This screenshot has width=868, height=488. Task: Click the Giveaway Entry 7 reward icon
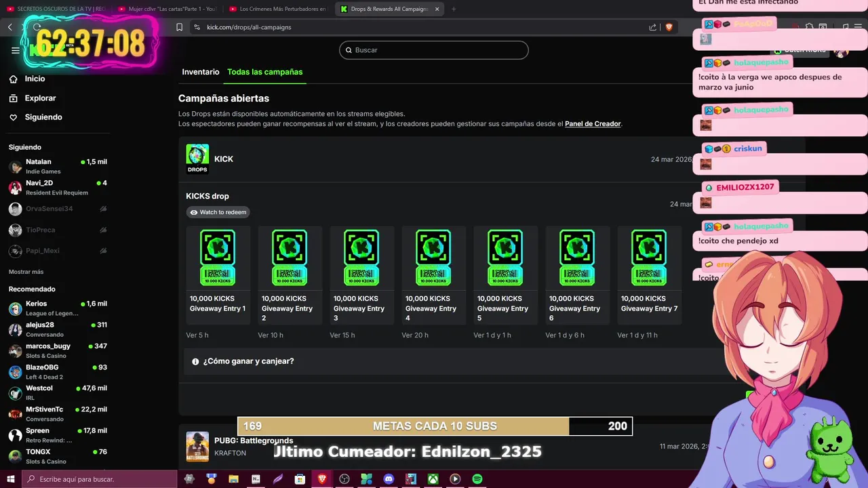649,258
